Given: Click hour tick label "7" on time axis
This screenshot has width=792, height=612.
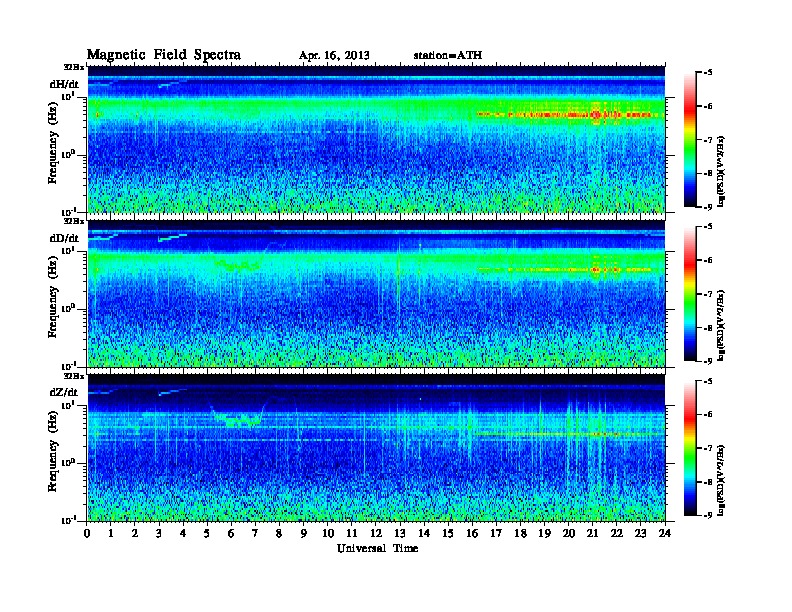Looking at the screenshot, I should pos(255,533).
